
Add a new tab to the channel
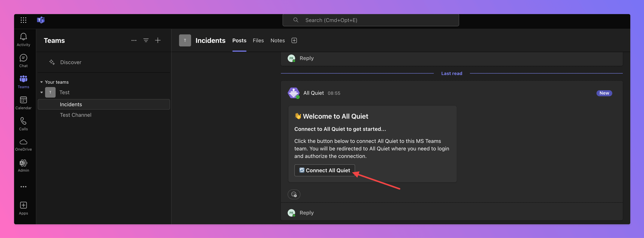(294, 41)
